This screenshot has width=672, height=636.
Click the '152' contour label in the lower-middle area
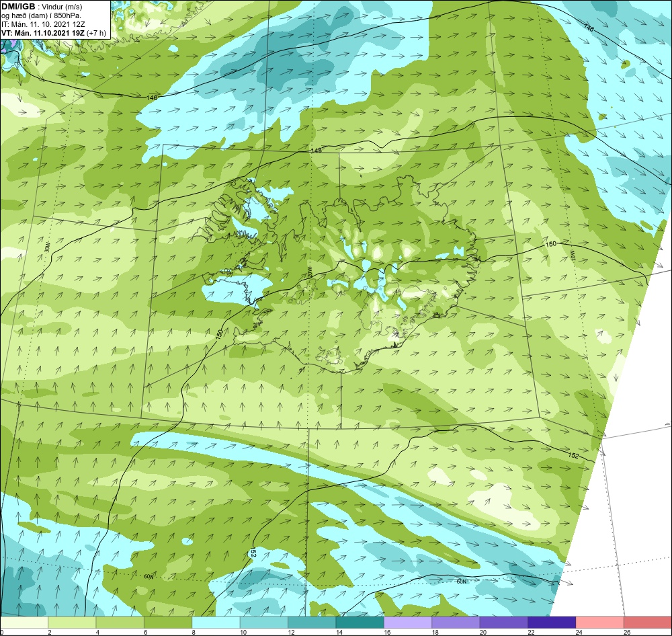(253, 553)
